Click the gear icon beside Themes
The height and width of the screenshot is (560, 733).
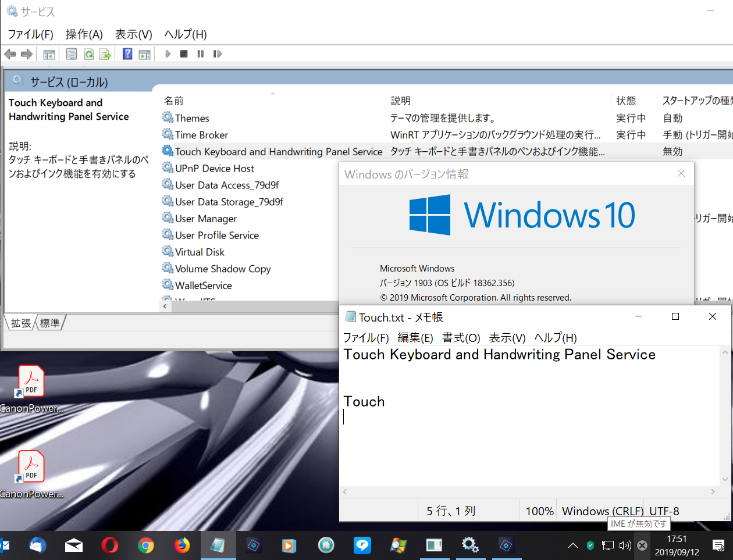(168, 117)
